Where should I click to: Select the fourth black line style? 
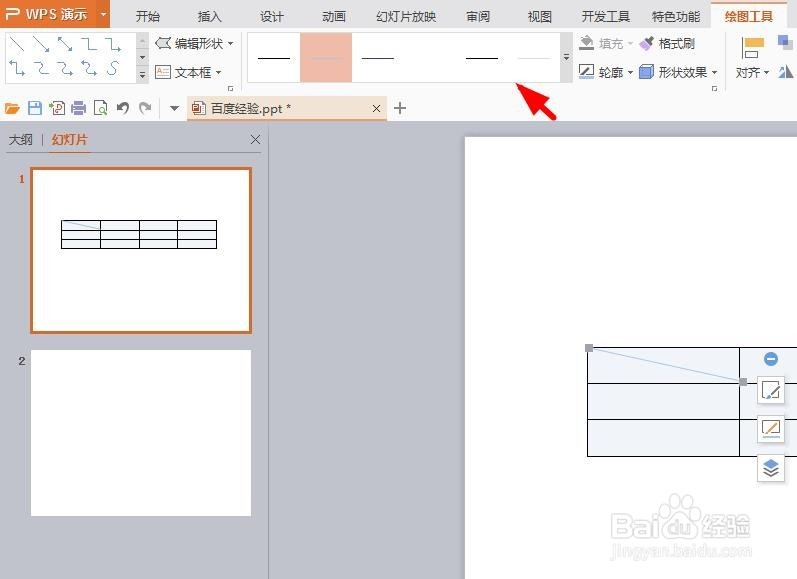482,57
